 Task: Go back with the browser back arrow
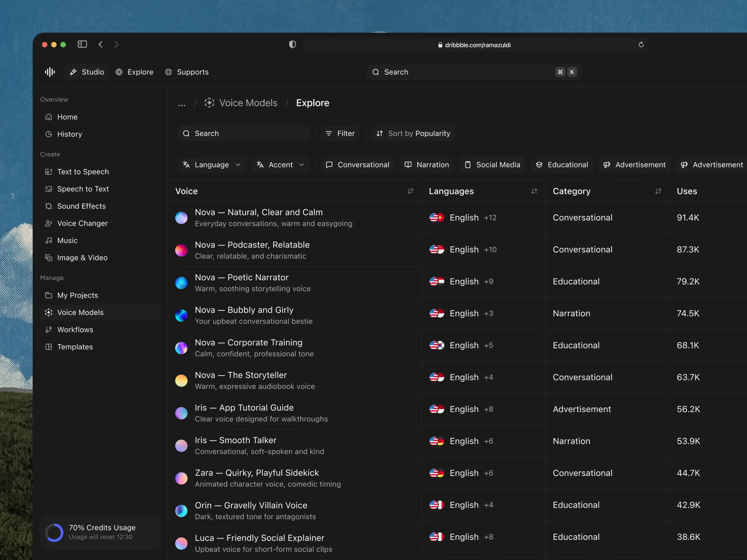101,44
